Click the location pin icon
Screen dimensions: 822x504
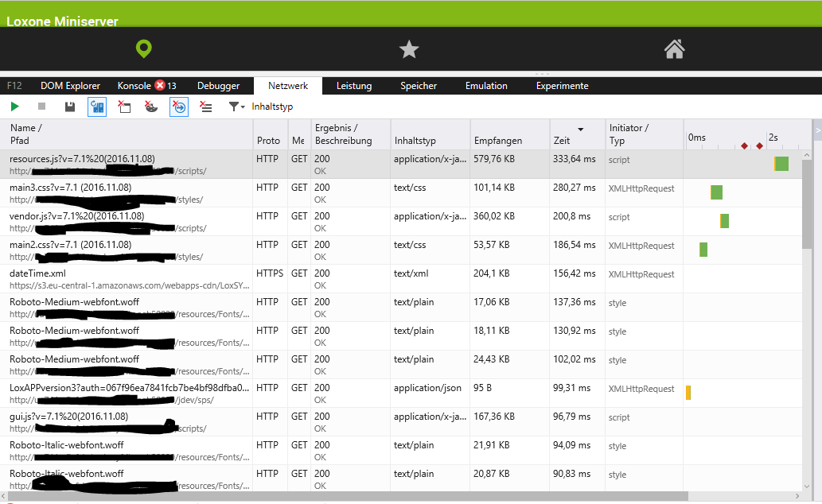point(143,49)
